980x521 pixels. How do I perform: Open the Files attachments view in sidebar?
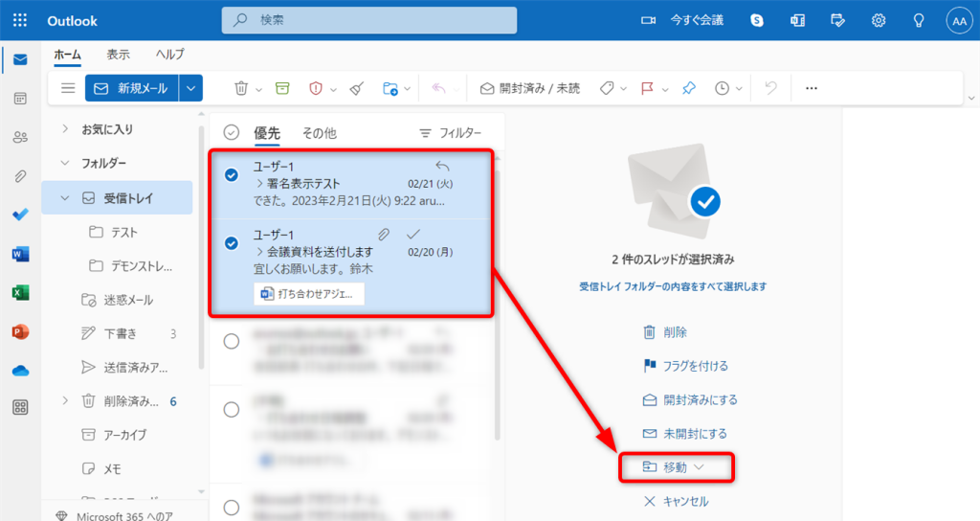pyautogui.click(x=20, y=176)
